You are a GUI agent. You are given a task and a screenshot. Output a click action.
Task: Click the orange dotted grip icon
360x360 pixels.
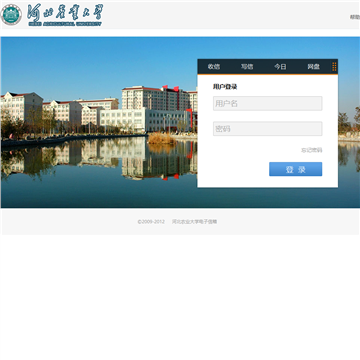point(334,67)
